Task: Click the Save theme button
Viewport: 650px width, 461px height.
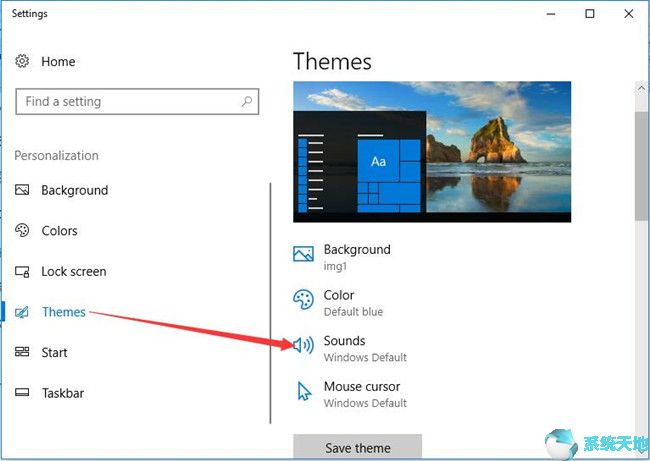Action: [x=357, y=447]
